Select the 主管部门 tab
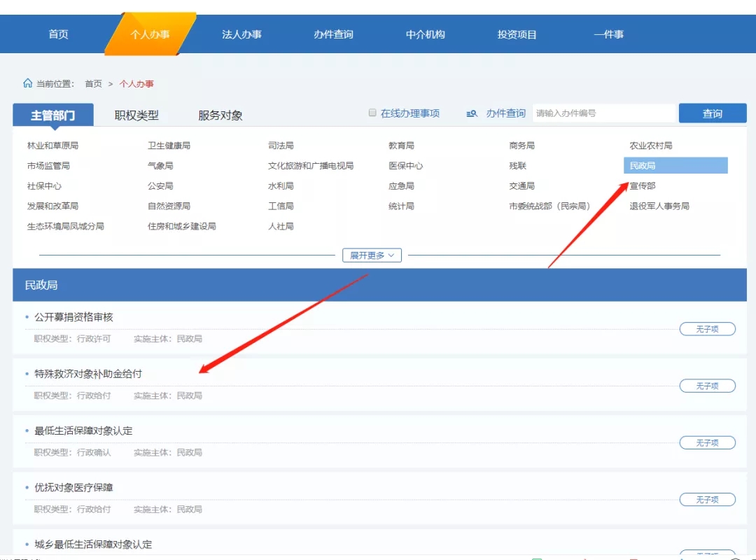Viewport: 756px width, 560px height. (x=54, y=114)
